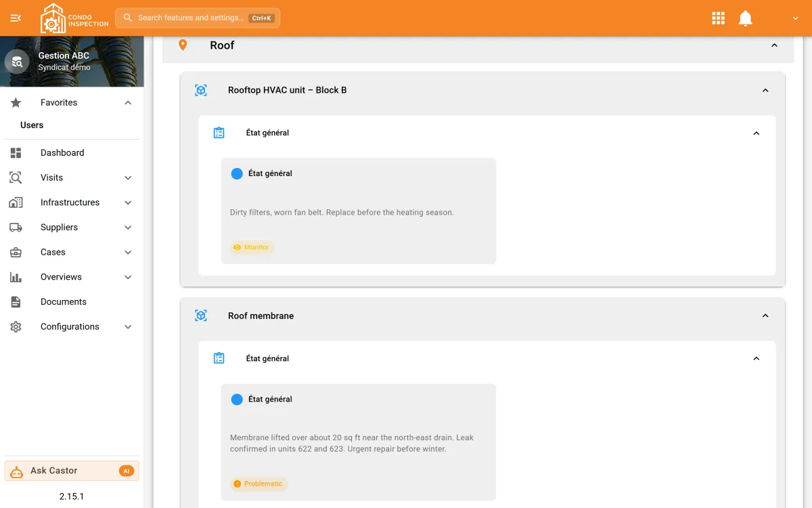
Task: Open the Users favorite link
Action: point(32,125)
